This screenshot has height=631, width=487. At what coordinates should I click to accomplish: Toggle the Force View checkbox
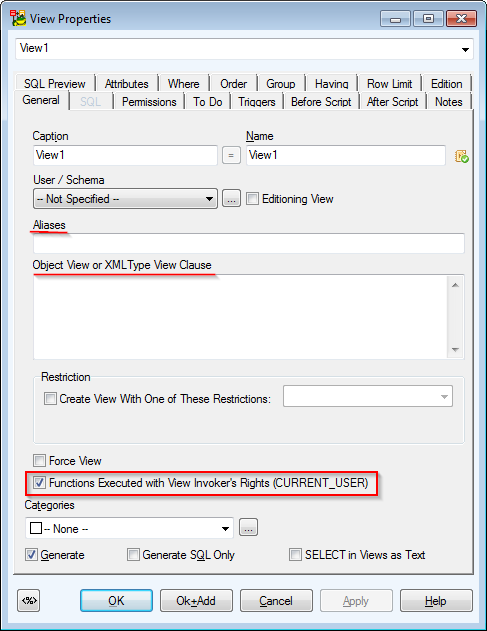point(39,460)
